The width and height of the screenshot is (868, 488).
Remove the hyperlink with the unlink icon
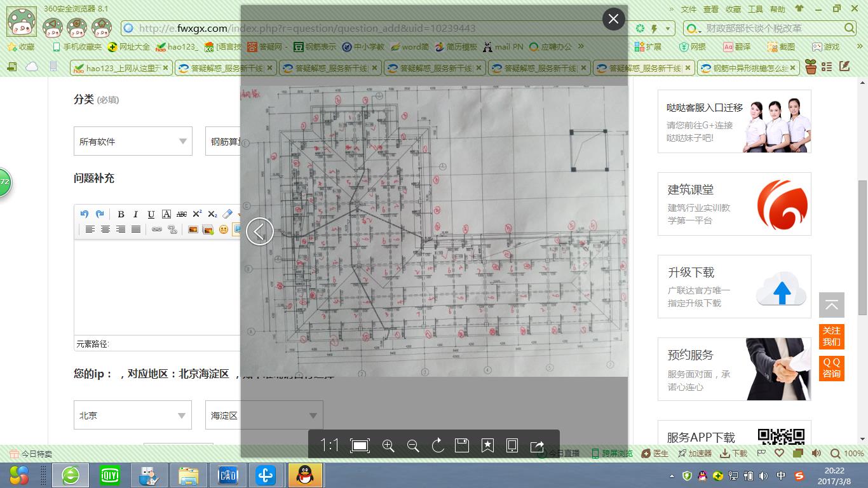(172, 229)
